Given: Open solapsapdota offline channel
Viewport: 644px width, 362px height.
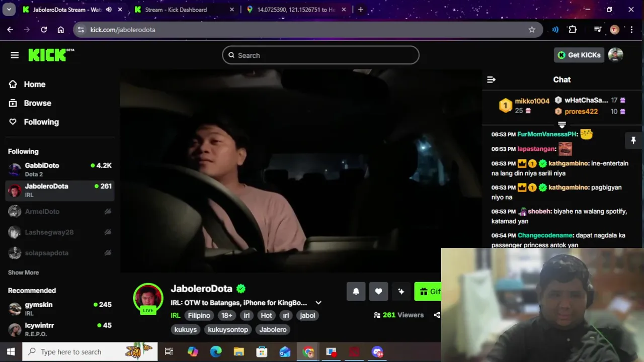Looking at the screenshot, I should click(x=60, y=253).
